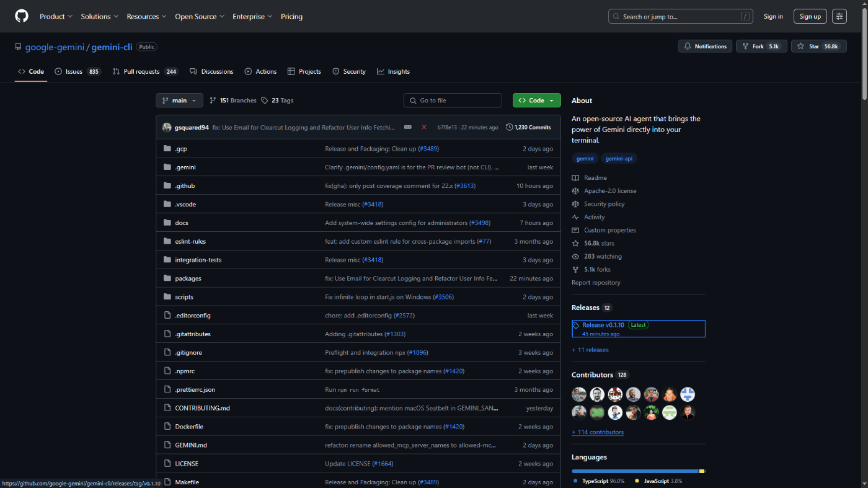Click the Notifications bell button
Viewport: 868px width, 488px height.
click(x=705, y=47)
